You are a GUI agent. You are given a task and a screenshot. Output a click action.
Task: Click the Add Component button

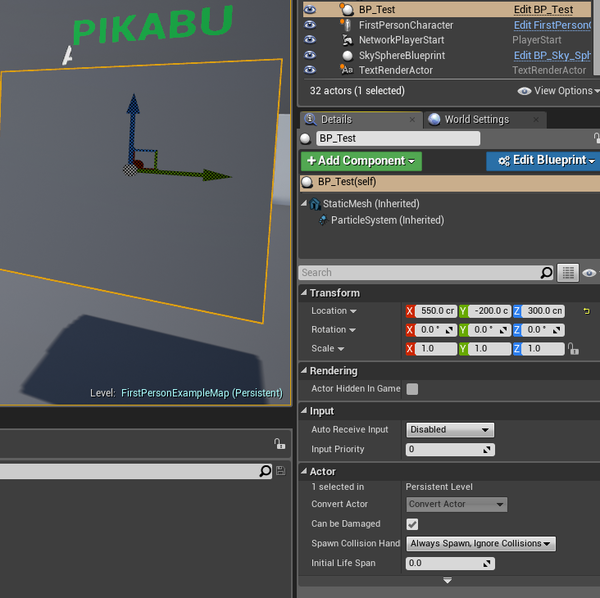[361, 161]
